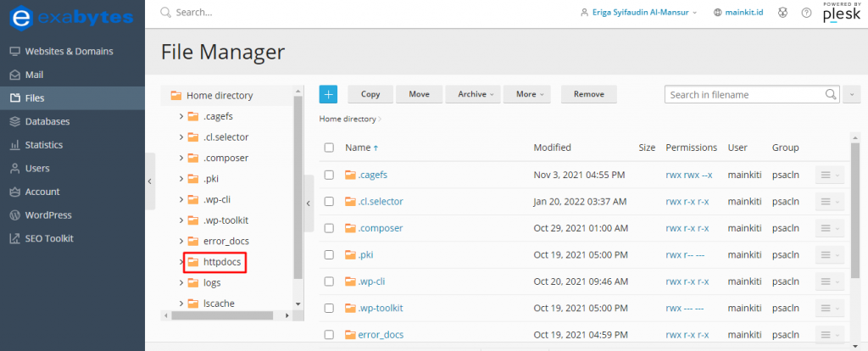The height and width of the screenshot is (351, 868).
Task: Go to the Users section
Action: point(37,168)
